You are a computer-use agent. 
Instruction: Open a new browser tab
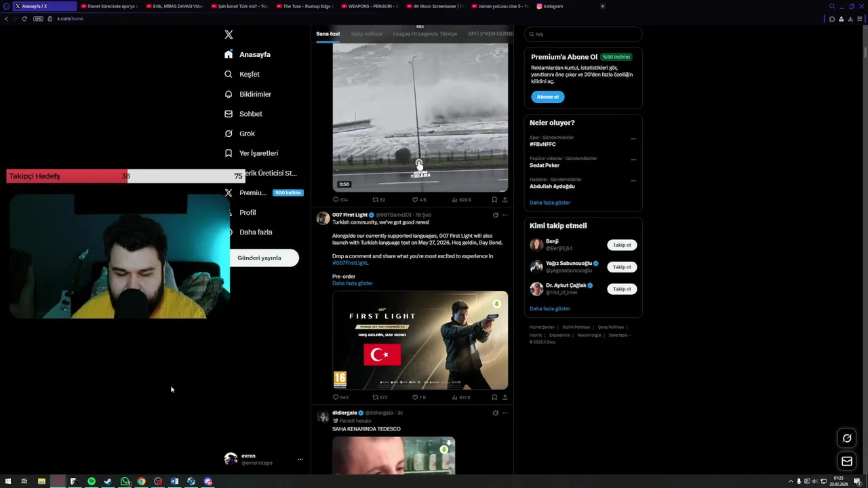[602, 6]
